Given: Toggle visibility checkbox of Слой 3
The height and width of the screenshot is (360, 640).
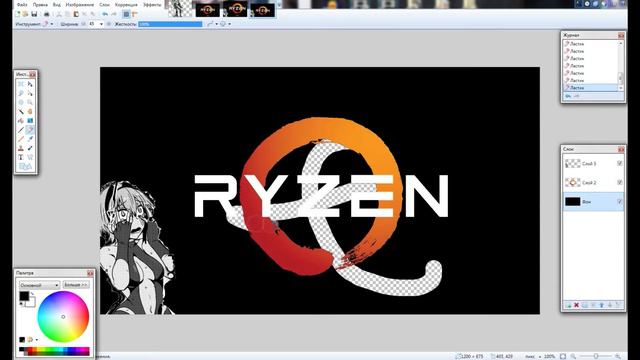Looking at the screenshot, I should pyautogui.click(x=620, y=163).
